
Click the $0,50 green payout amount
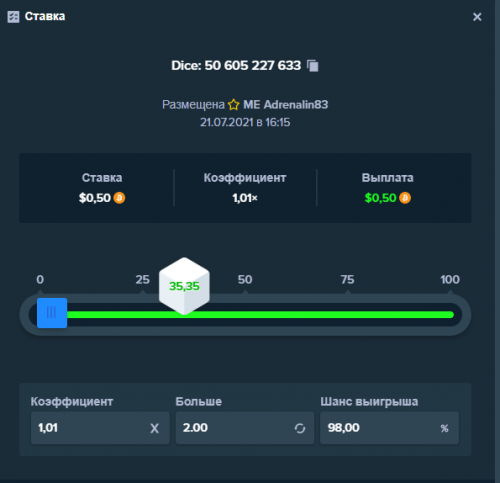380,198
